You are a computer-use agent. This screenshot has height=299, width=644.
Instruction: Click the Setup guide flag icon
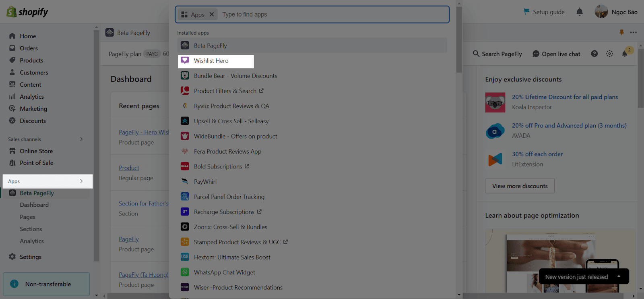tap(526, 12)
